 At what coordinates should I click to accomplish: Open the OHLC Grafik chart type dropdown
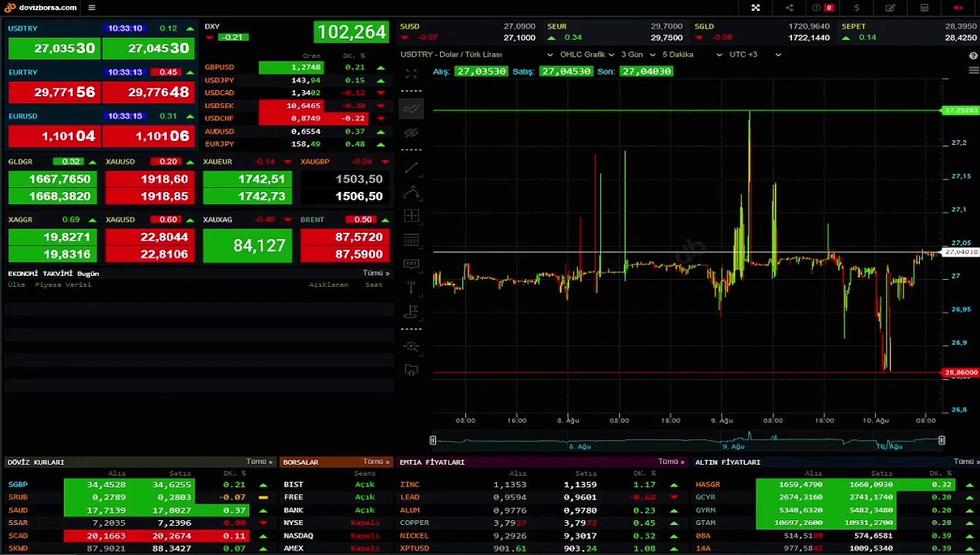[x=587, y=55]
